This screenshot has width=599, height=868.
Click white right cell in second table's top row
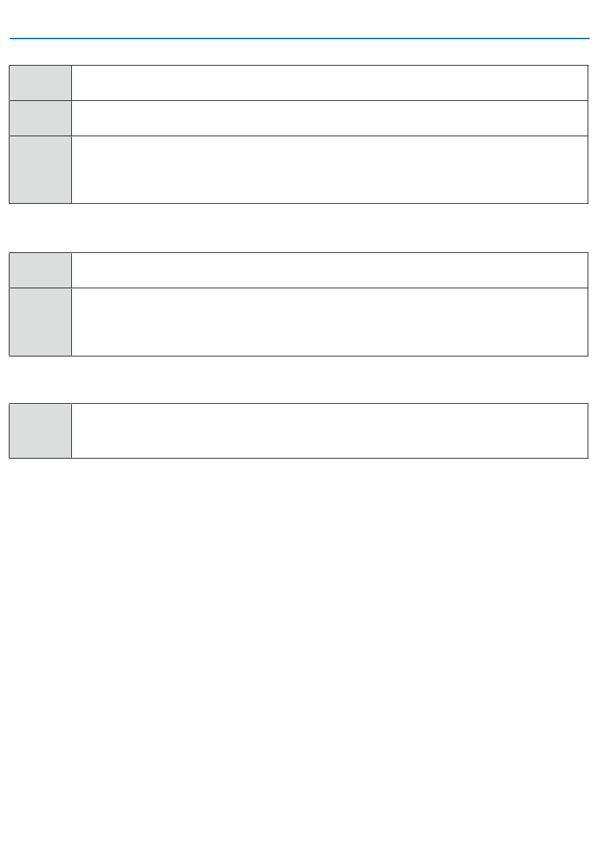tap(329, 270)
